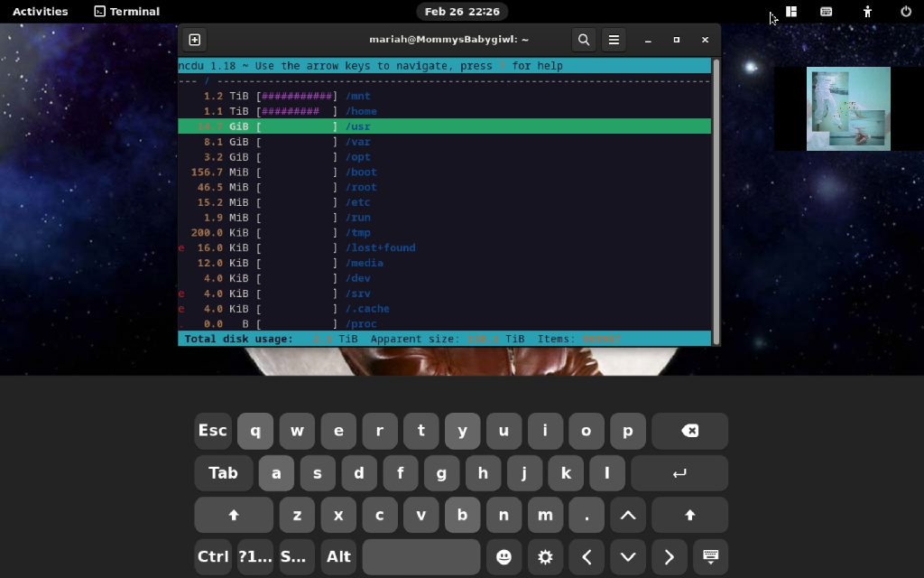Screen dimensions: 924x578
Task: Toggle the Alt modifier key
Action: point(338,557)
